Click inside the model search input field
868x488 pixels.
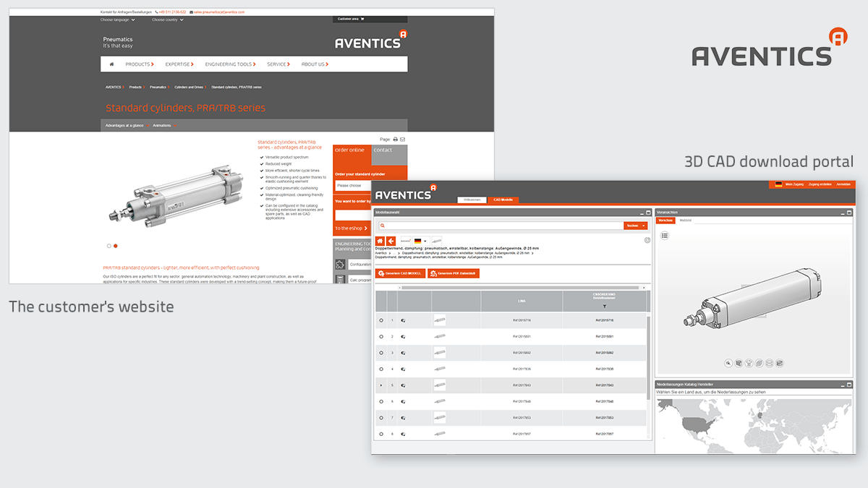click(x=506, y=224)
